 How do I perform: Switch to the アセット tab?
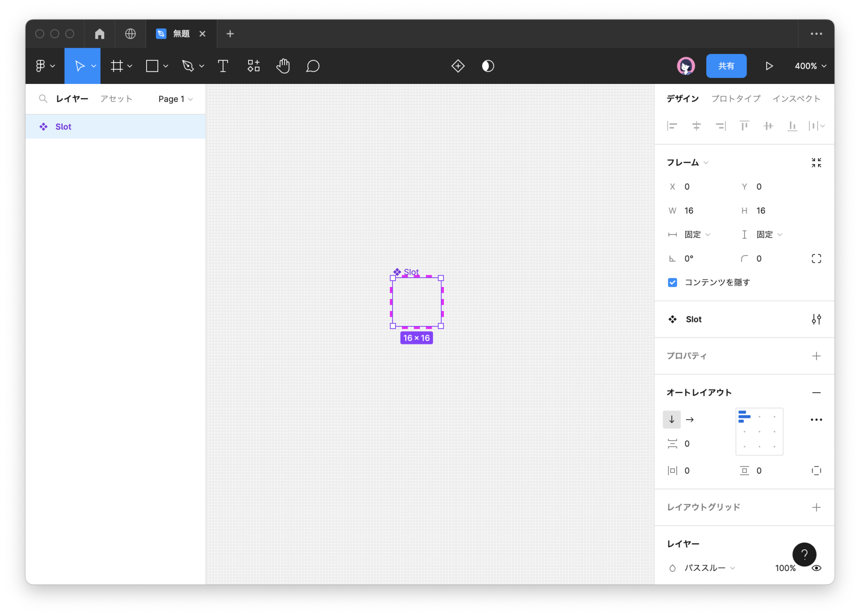pyautogui.click(x=116, y=99)
